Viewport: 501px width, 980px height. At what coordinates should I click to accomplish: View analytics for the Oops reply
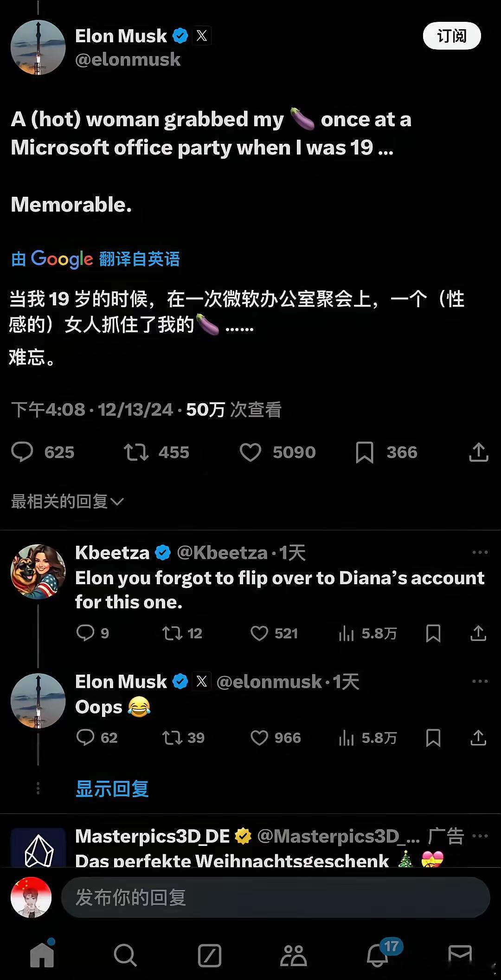[347, 738]
